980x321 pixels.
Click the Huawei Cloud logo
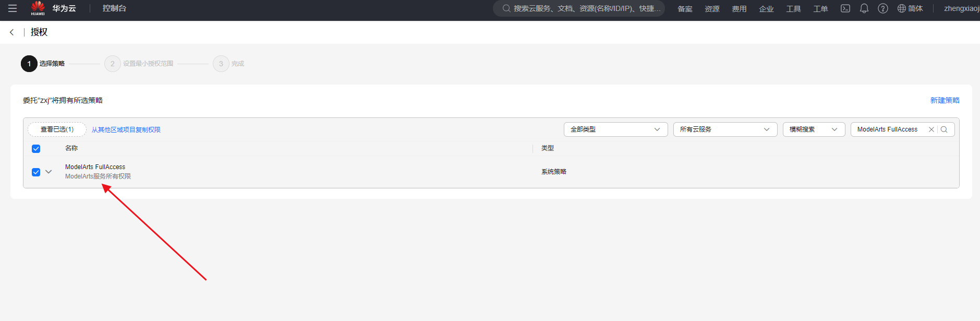[38, 8]
